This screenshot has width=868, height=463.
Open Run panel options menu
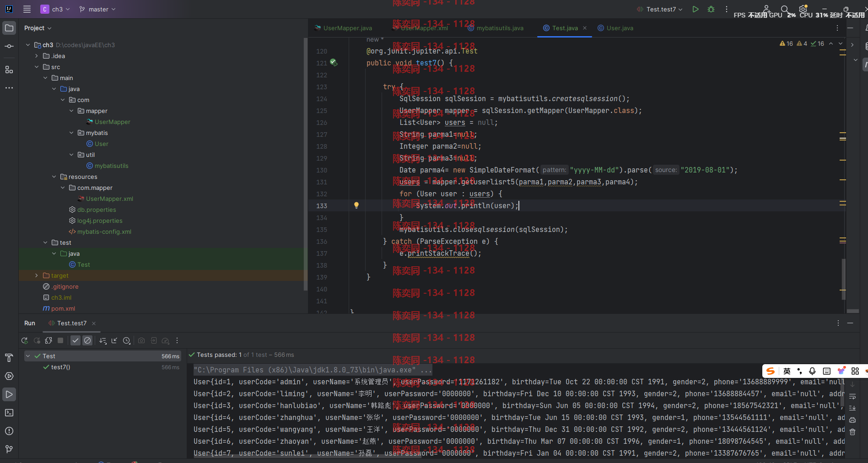(x=838, y=323)
